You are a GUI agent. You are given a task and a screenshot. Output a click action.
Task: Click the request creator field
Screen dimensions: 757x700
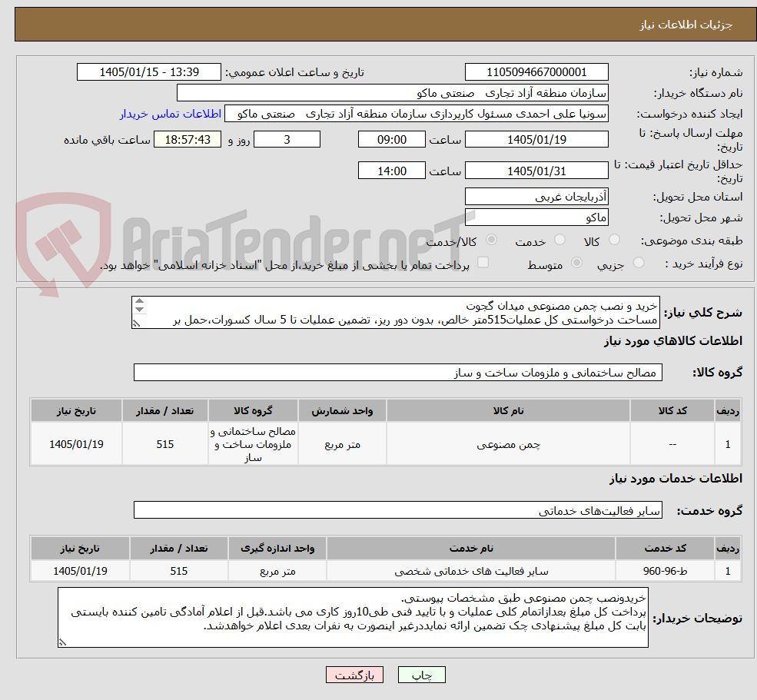pyautogui.click(x=416, y=114)
